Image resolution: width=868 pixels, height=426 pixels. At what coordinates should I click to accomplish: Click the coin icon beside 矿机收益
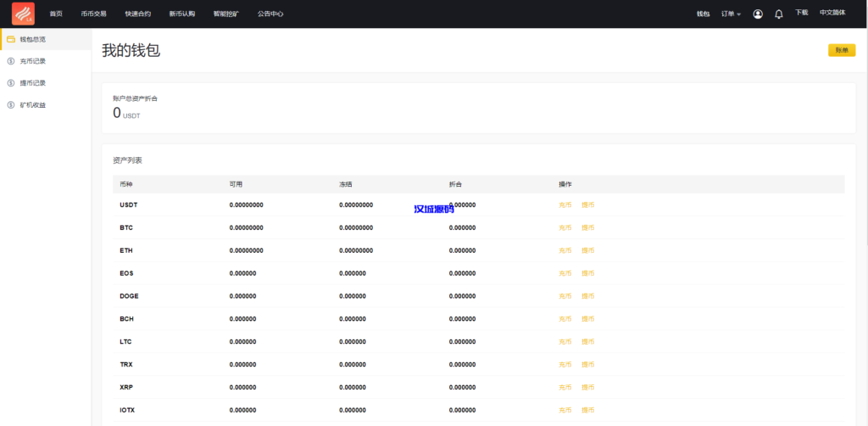(x=10, y=105)
